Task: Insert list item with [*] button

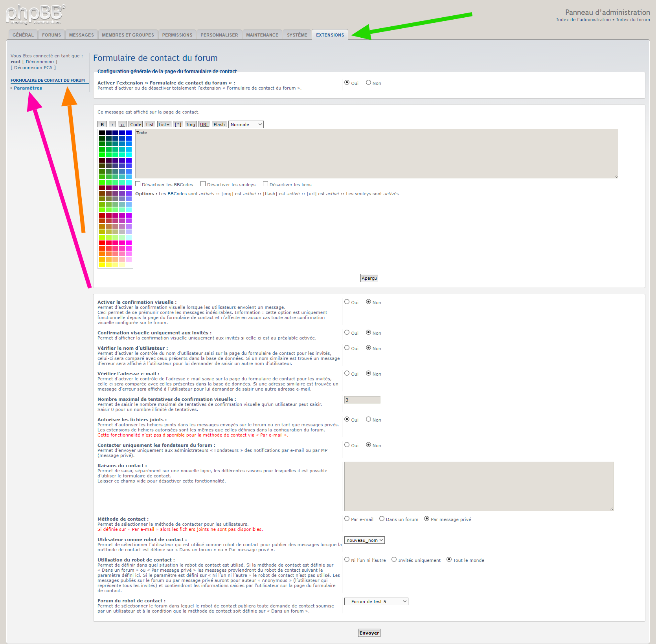Action: [178, 125]
